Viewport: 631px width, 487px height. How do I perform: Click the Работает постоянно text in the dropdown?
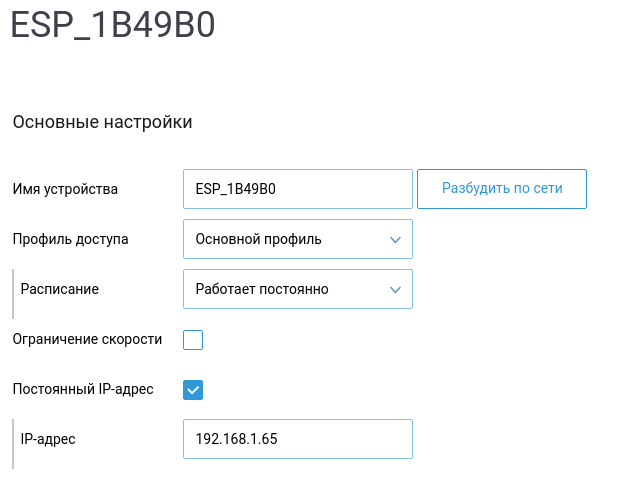click(262, 289)
